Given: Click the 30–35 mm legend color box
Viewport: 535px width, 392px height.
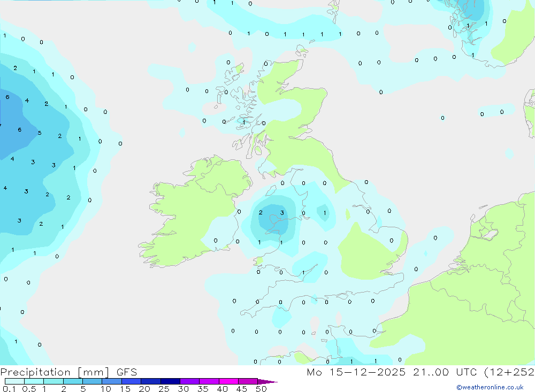Looking at the screenshot, I should point(190,381).
